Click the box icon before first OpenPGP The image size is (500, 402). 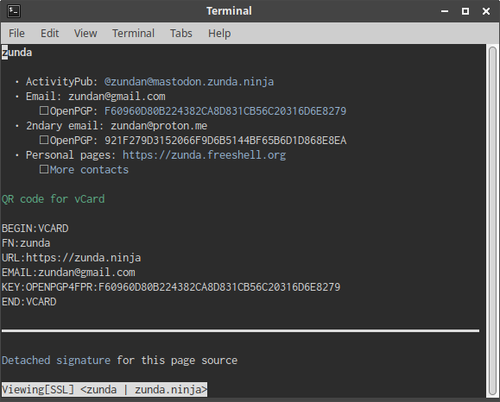pyautogui.click(x=44, y=111)
